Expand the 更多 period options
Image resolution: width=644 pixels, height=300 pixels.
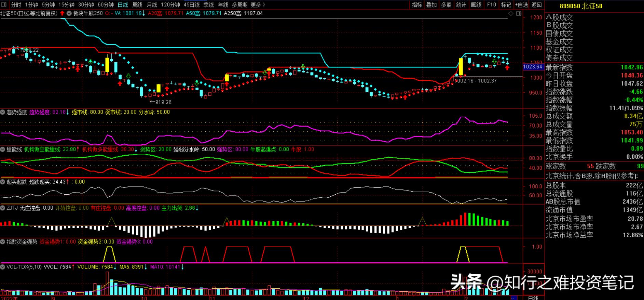[258, 5]
